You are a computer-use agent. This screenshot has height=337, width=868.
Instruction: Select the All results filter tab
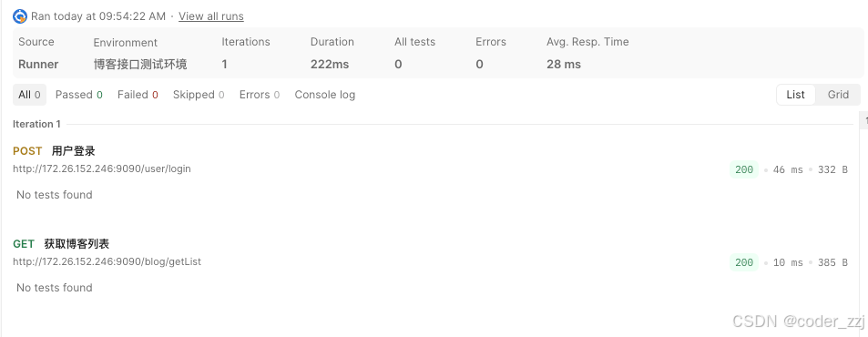click(29, 95)
